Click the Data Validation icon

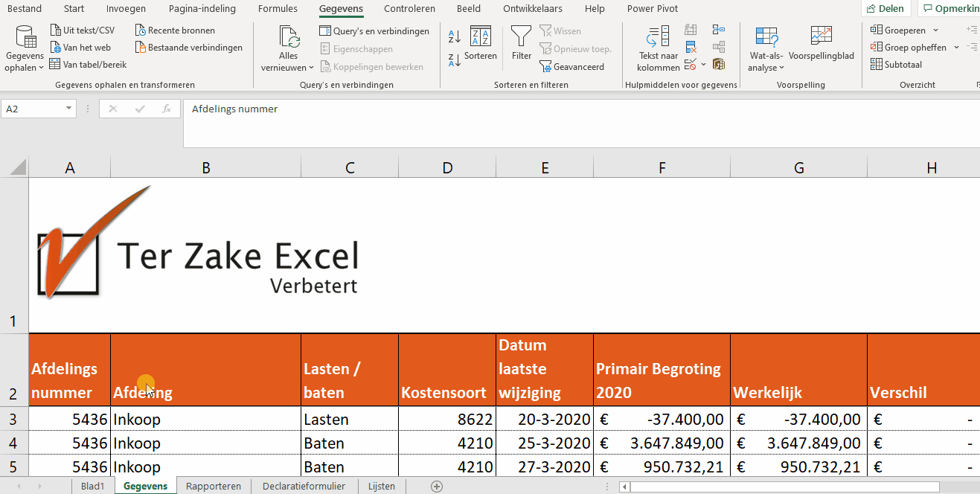[x=691, y=65]
